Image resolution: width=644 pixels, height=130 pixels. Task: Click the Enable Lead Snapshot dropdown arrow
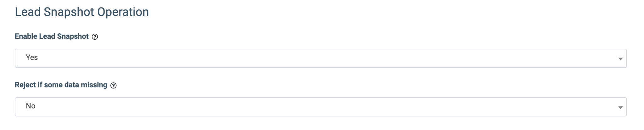[x=620, y=59]
